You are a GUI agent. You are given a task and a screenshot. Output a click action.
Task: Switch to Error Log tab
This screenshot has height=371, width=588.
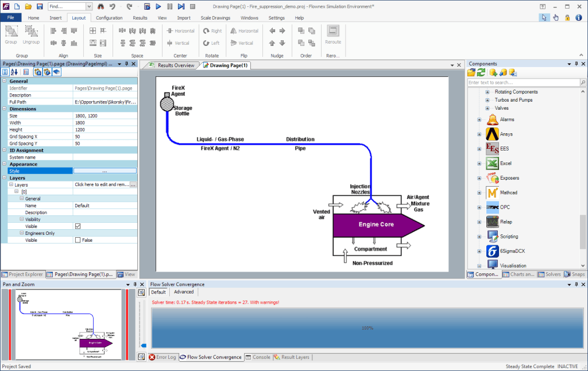(162, 357)
